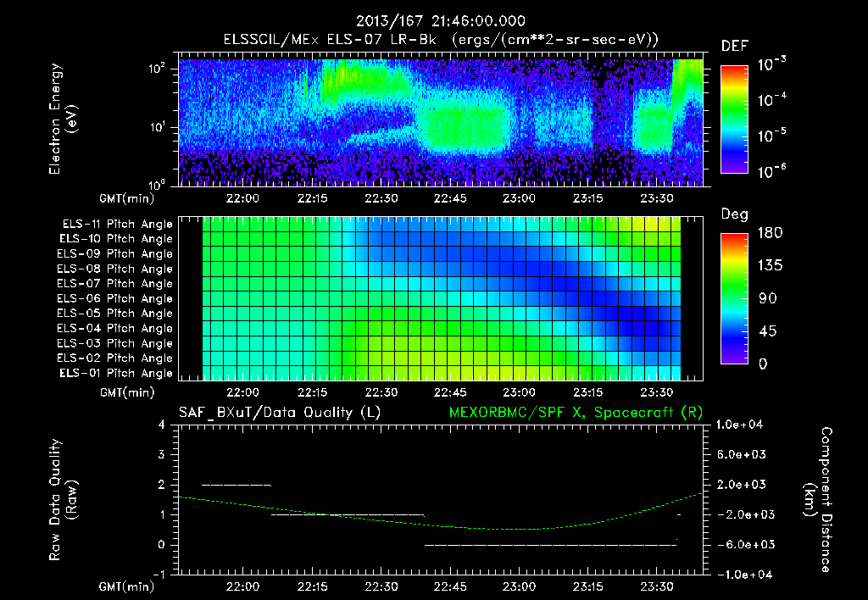Click the SAF_BXuT/Data Quality (L) legend title
This screenshot has width=868, height=600.
[280, 413]
